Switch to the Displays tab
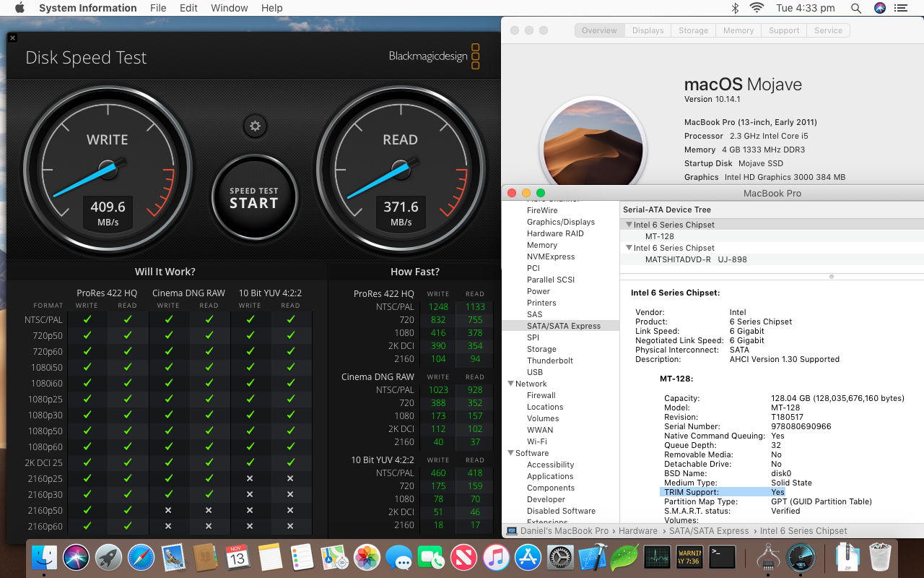 (648, 30)
